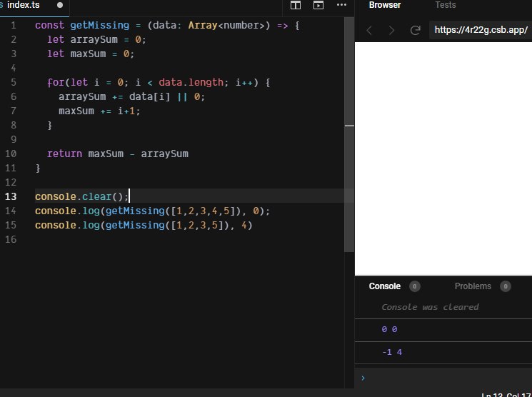532x397 pixels.
Task: Click 'let arraySum = 0;' declaration
Action: coord(96,40)
